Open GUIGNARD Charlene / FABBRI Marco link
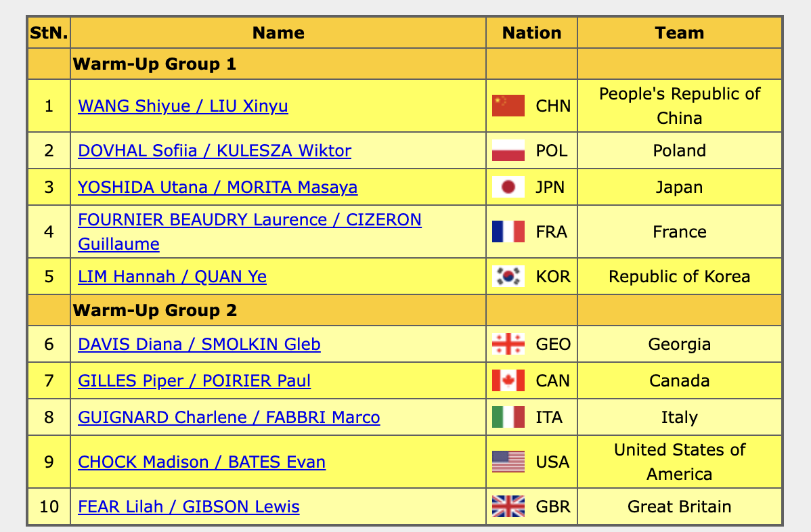This screenshot has height=532, width=811. click(x=229, y=417)
